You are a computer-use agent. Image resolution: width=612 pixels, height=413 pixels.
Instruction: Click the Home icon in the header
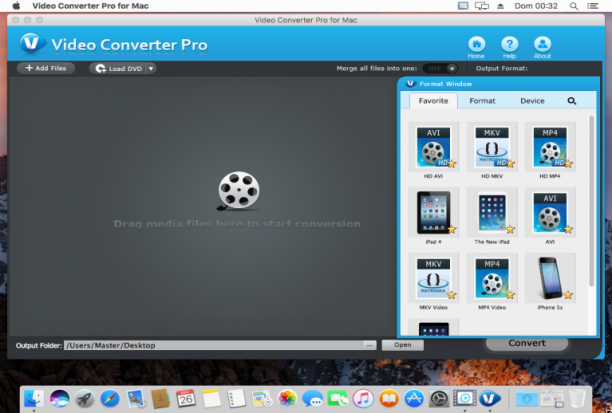(x=477, y=45)
